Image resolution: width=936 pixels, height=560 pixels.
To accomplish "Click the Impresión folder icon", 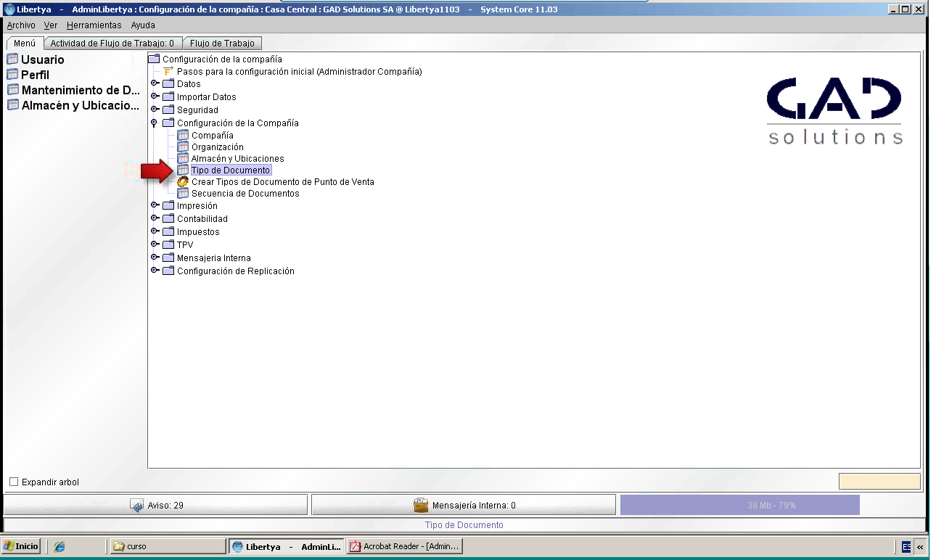I will 168,205.
